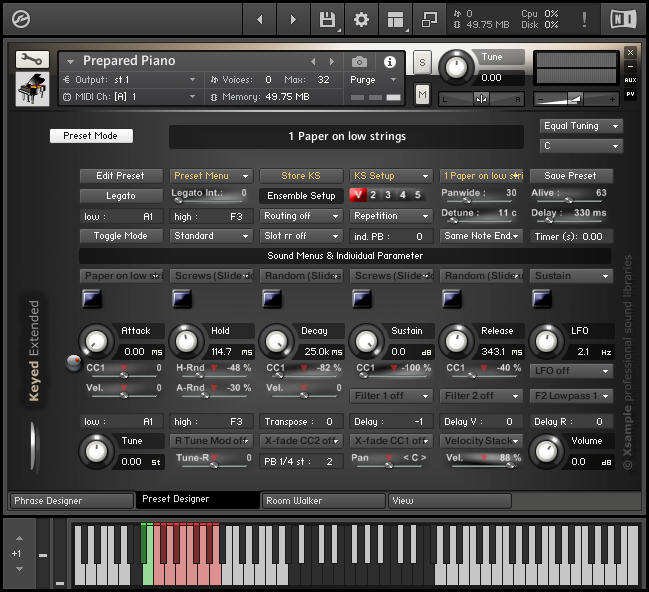Open the Preset Menu dropdown

pyautogui.click(x=211, y=176)
